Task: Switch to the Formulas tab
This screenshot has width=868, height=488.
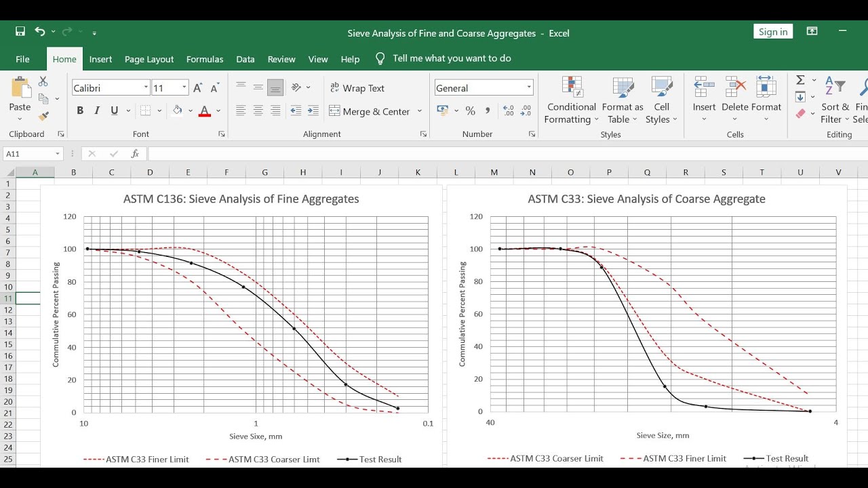Action: [205, 59]
